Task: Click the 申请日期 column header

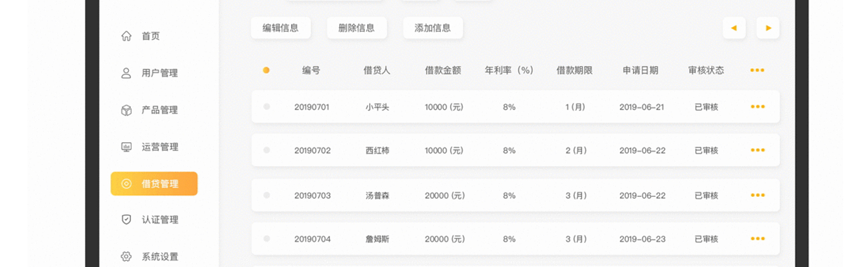Action: pyautogui.click(x=640, y=70)
